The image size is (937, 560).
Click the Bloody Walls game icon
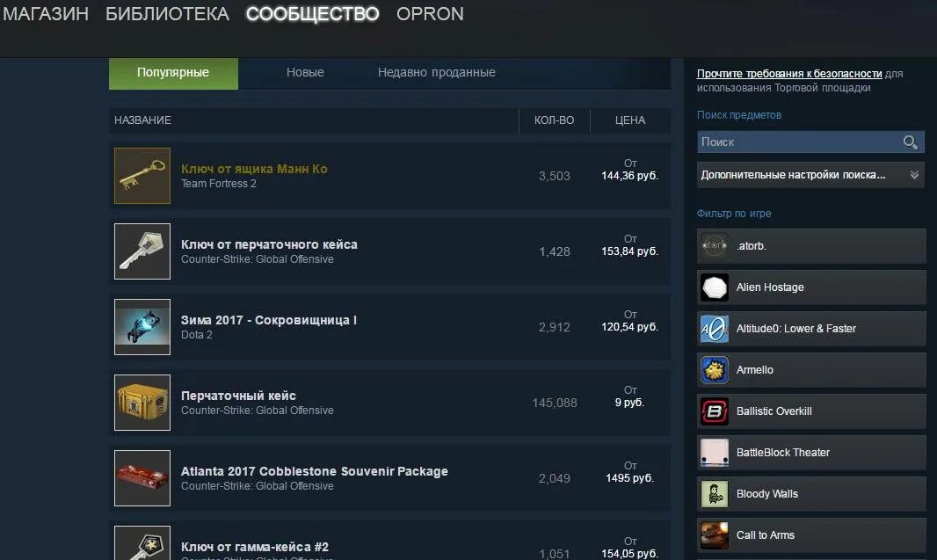tap(714, 494)
